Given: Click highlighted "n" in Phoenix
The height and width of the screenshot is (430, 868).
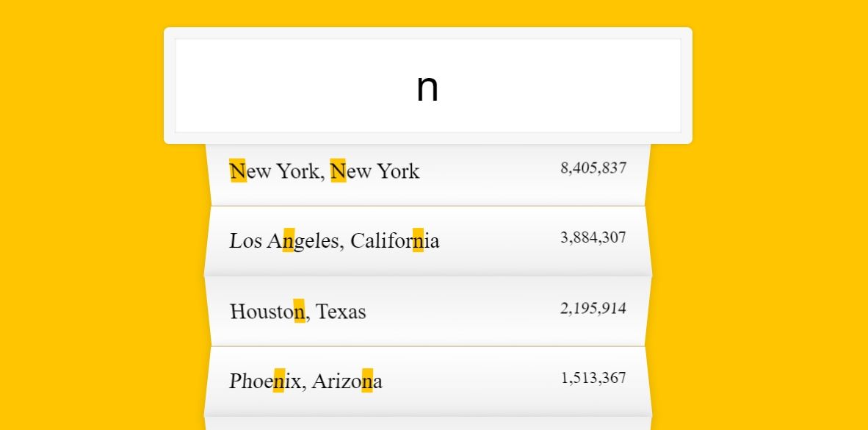Looking at the screenshot, I should (x=279, y=381).
